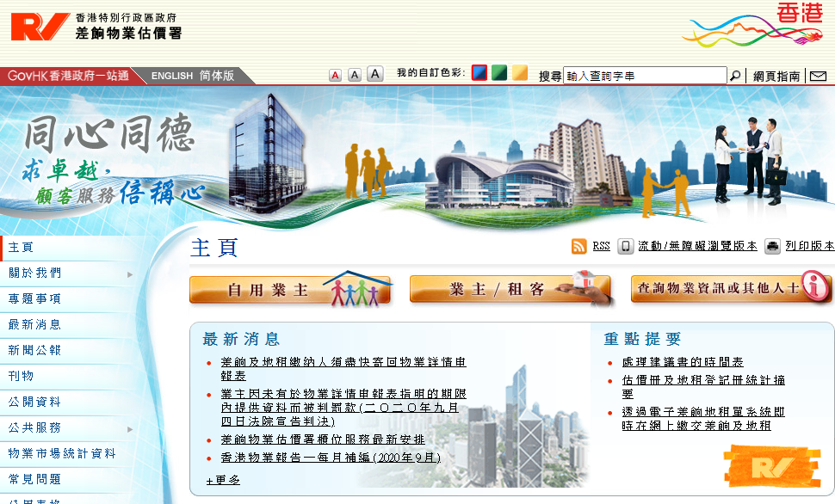
Task: Select the blue colour theme swatch
Action: pos(479,73)
